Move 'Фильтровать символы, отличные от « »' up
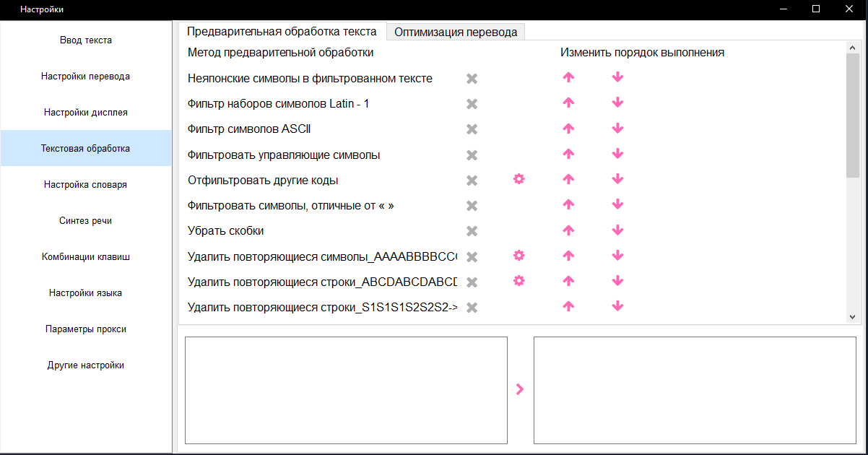 (x=568, y=204)
